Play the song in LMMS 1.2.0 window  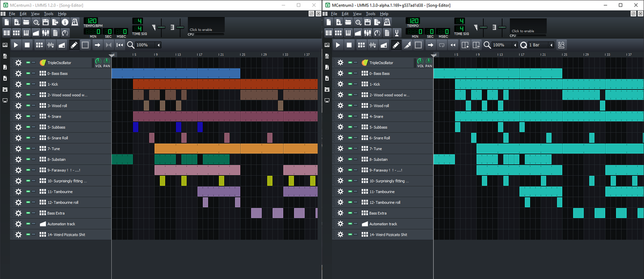(16, 45)
